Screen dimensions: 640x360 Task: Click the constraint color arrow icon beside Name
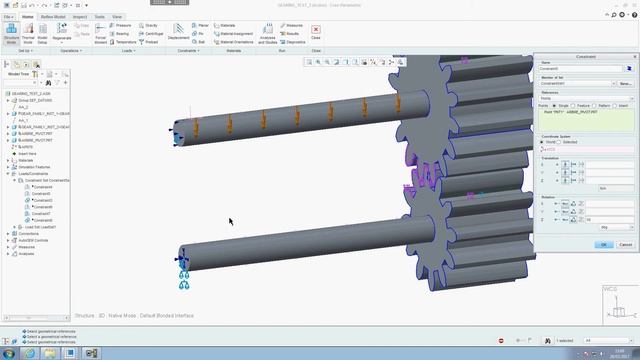pyautogui.click(x=629, y=69)
